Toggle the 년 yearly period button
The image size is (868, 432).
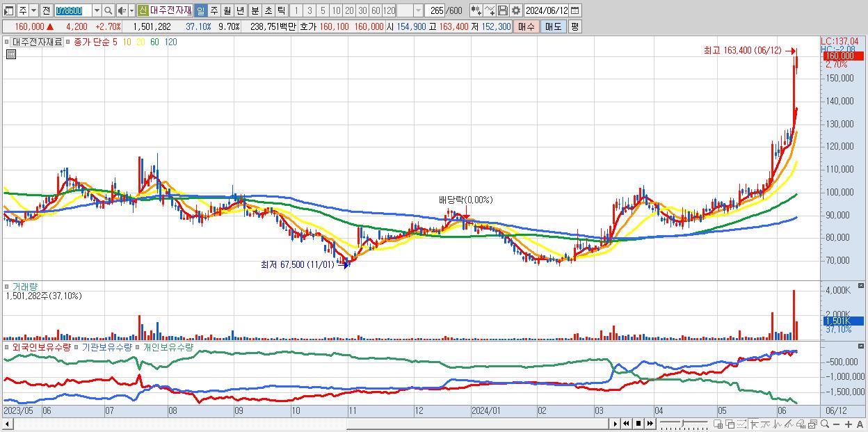click(x=240, y=10)
